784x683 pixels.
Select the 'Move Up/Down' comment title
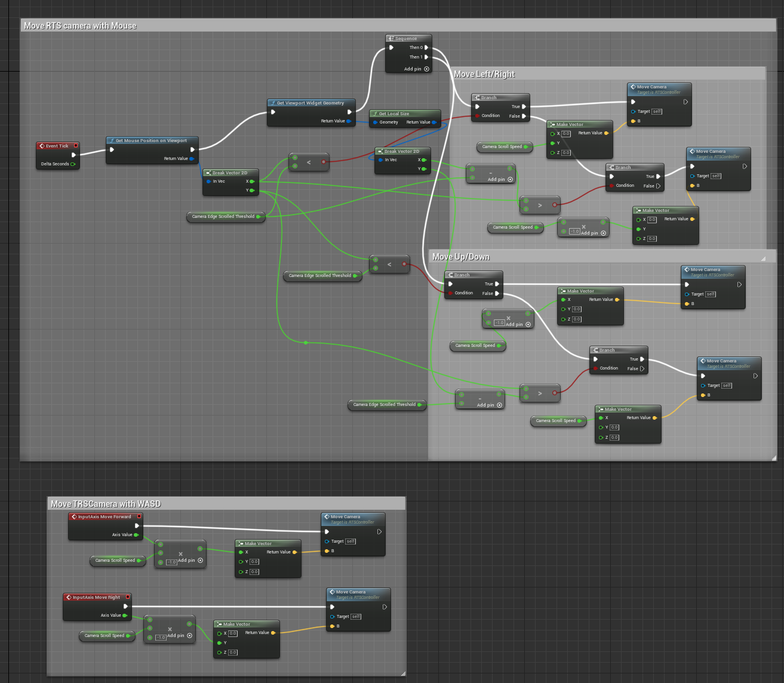[x=461, y=257]
